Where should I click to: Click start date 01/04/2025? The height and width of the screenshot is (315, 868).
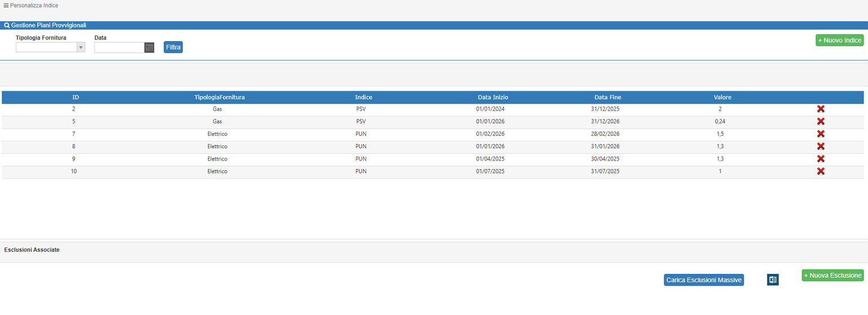(x=490, y=159)
